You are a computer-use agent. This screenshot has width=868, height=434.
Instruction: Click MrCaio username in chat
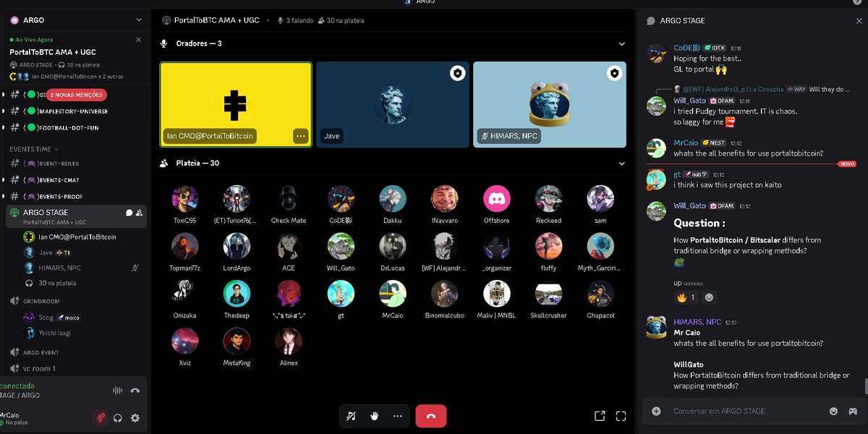[x=687, y=143]
